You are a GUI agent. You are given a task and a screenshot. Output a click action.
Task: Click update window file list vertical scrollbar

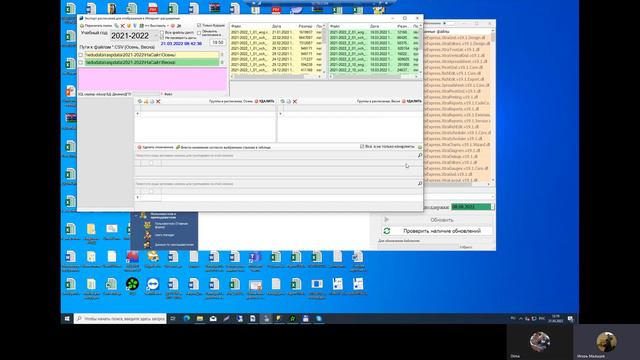click(493, 106)
